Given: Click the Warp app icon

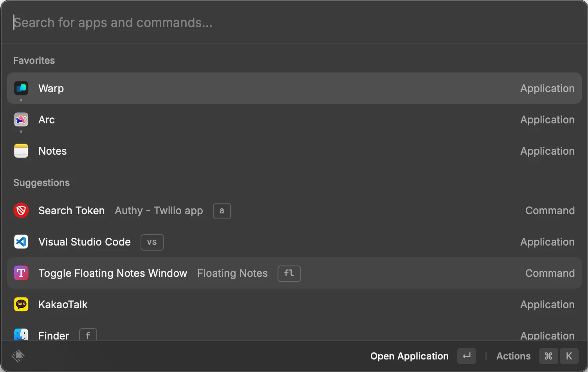Looking at the screenshot, I should [21, 88].
